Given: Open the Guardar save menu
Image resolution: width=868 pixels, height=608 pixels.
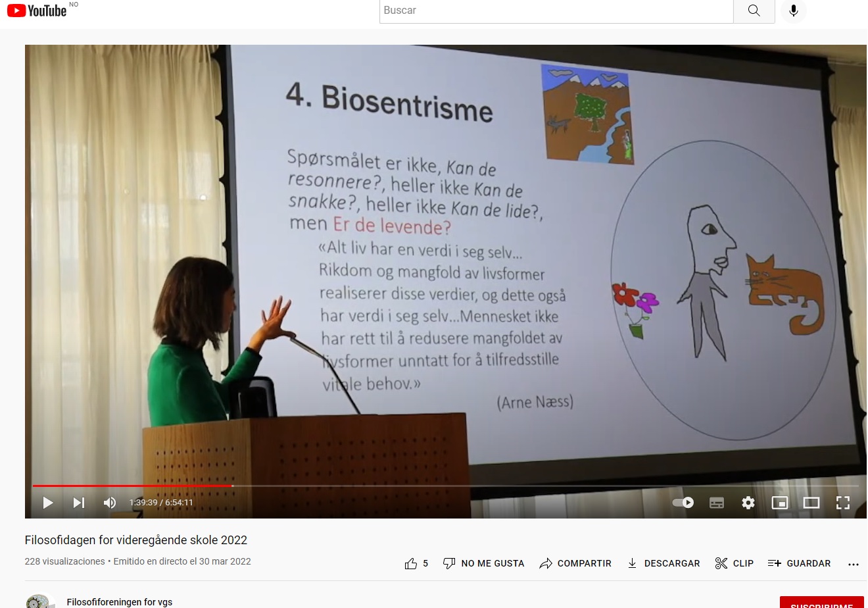Looking at the screenshot, I should [799, 563].
